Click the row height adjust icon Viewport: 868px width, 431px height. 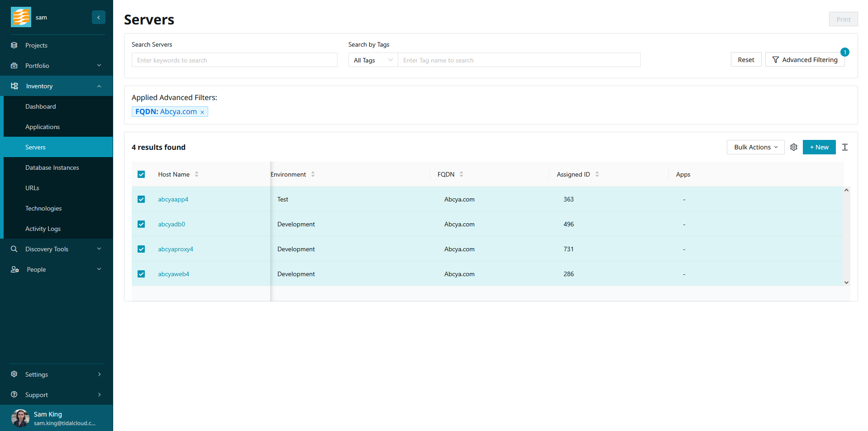(844, 147)
